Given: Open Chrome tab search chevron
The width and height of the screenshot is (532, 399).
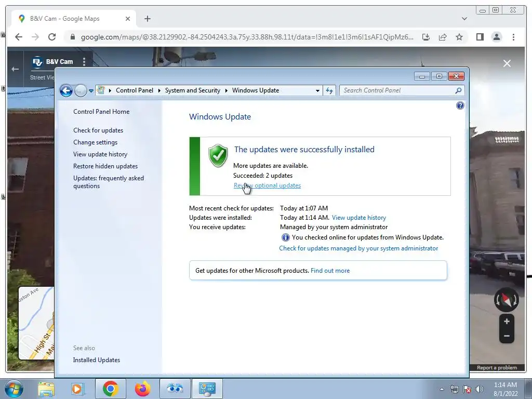Looking at the screenshot, I should [464, 19].
